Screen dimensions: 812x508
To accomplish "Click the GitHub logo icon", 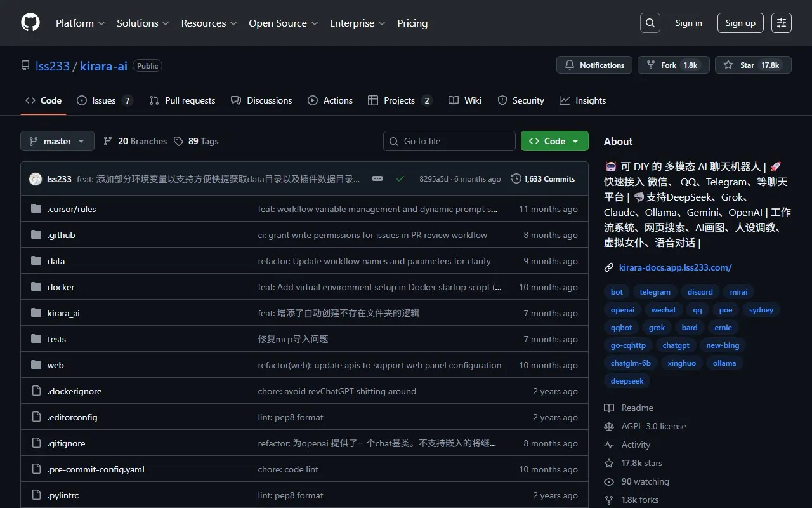I will pos(30,23).
